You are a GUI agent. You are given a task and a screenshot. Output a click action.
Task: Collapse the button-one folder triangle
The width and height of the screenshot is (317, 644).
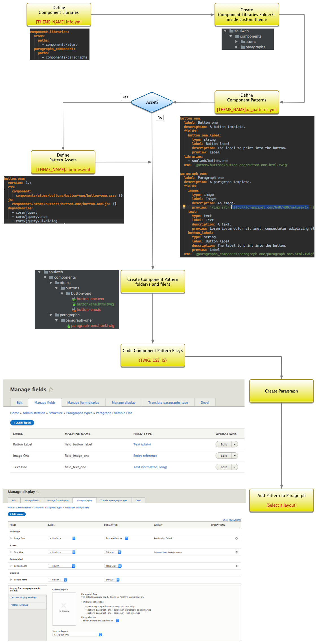point(62,294)
